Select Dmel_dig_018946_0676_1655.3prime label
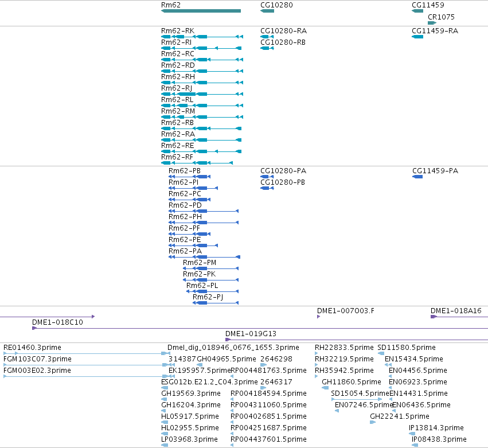The height and width of the screenshot is (448, 488). click(233, 348)
